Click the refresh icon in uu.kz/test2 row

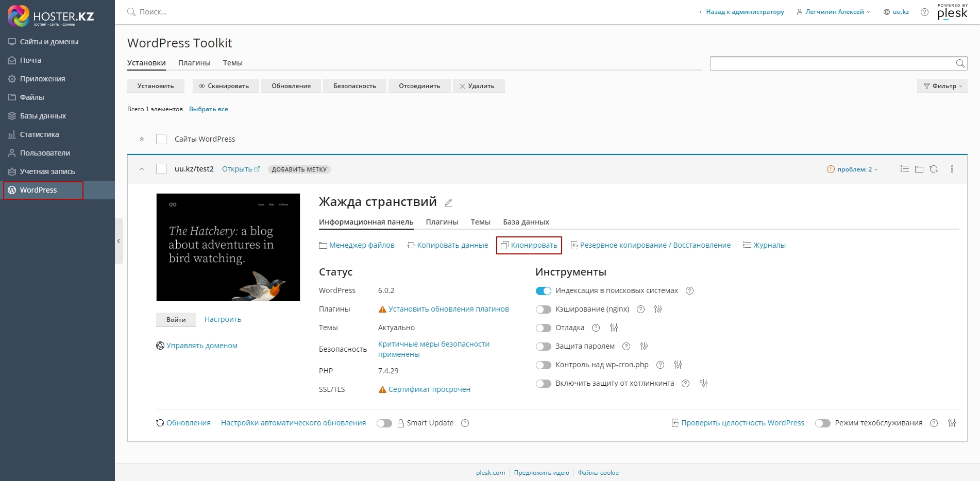[x=934, y=169]
